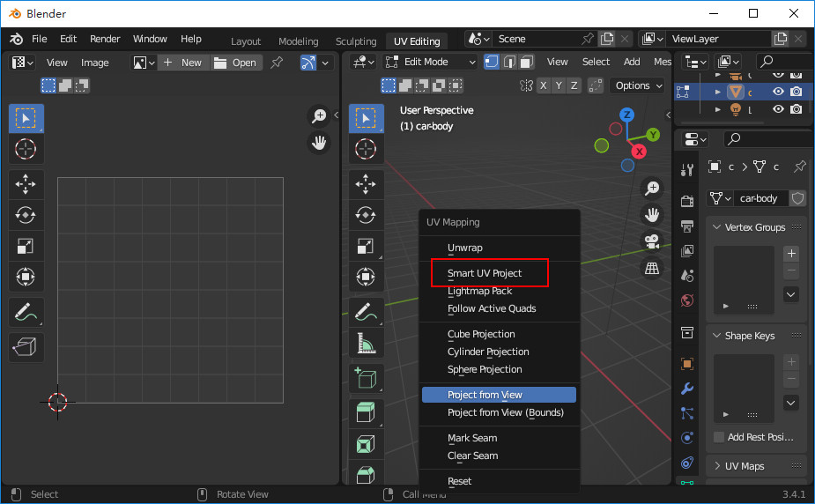This screenshot has height=504, width=815.
Task: Toggle orthographic grid view icon
Action: point(652,268)
